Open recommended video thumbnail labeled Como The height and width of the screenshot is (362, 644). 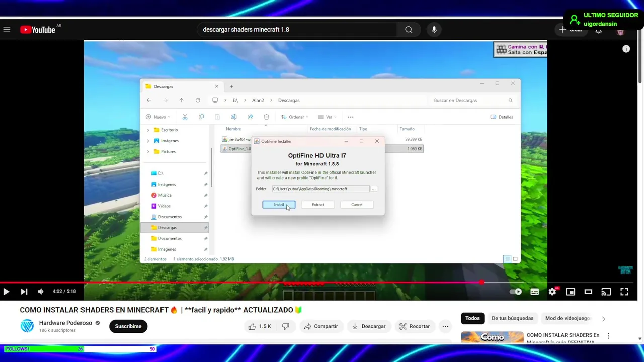[492, 337]
